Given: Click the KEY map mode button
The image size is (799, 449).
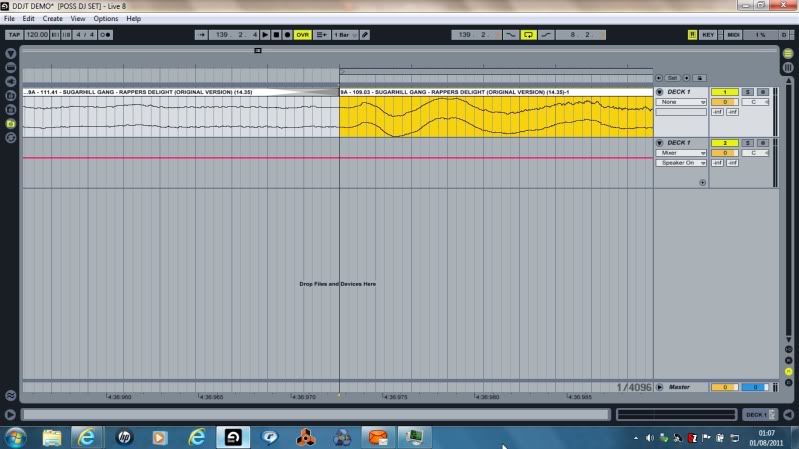Looking at the screenshot, I should pyautogui.click(x=708, y=34).
